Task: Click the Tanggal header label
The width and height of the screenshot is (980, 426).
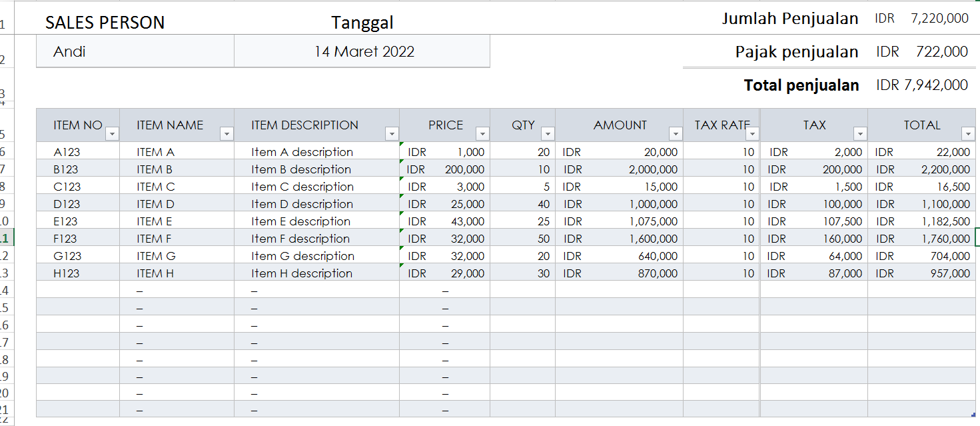Action: (362, 22)
